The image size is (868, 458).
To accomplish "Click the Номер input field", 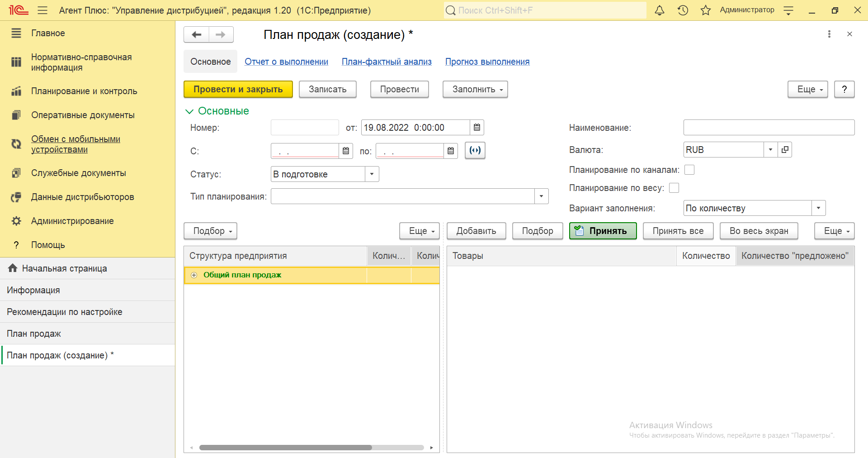I will pyautogui.click(x=305, y=128).
